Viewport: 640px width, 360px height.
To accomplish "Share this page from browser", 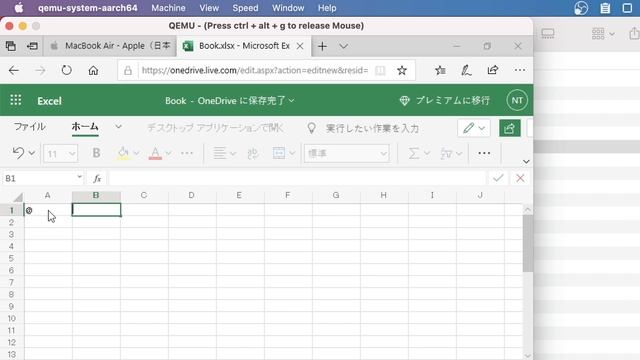I will coord(493,70).
